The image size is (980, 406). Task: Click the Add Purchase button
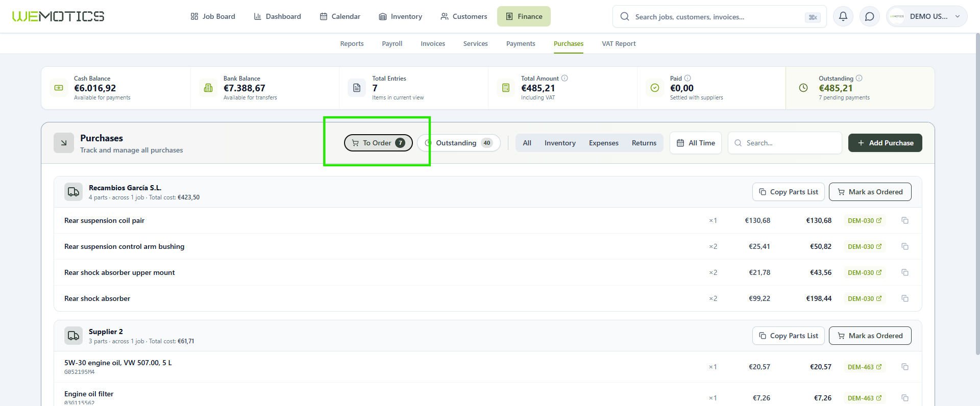click(x=885, y=143)
